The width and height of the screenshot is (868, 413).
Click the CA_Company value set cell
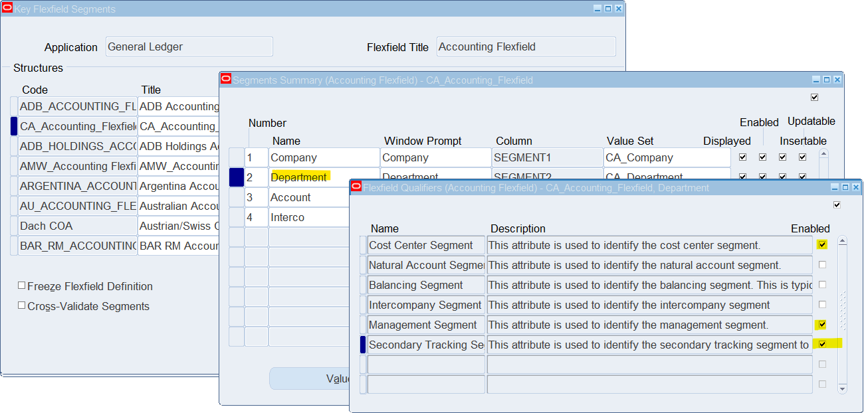(667, 157)
